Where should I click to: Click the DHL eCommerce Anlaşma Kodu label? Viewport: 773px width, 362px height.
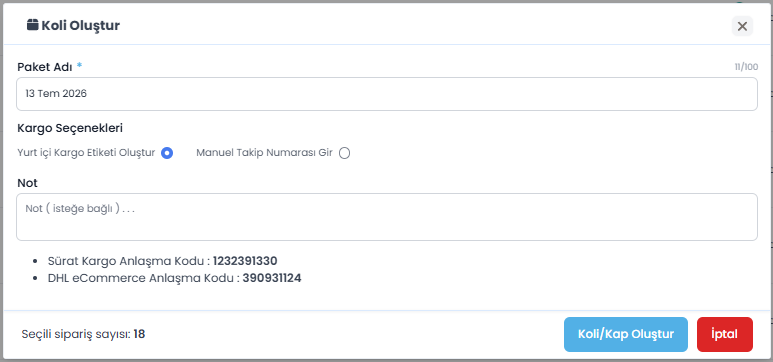click(143, 278)
